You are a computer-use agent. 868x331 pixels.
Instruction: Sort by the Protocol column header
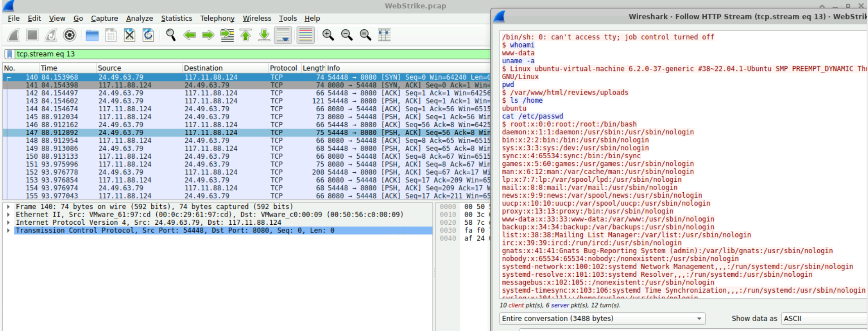pos(284,68)
